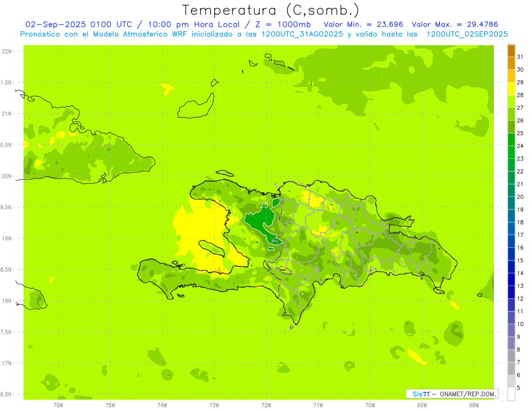This screenshot has width=532, height=411.
Task: Click the legend value '20'
Action: [520, 197]
